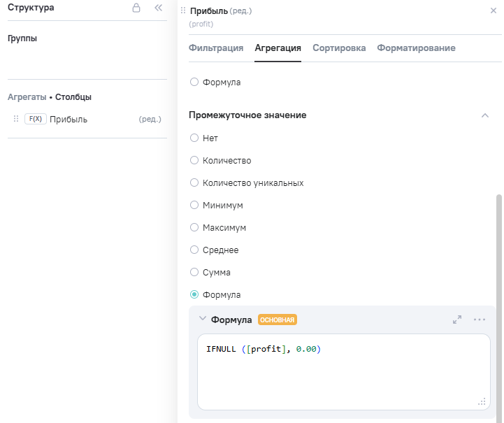Image resolution: width=504 pixels, height=423 pixels.
Task: Click inside the IFNULL formula text field
Action: point(343,371)
